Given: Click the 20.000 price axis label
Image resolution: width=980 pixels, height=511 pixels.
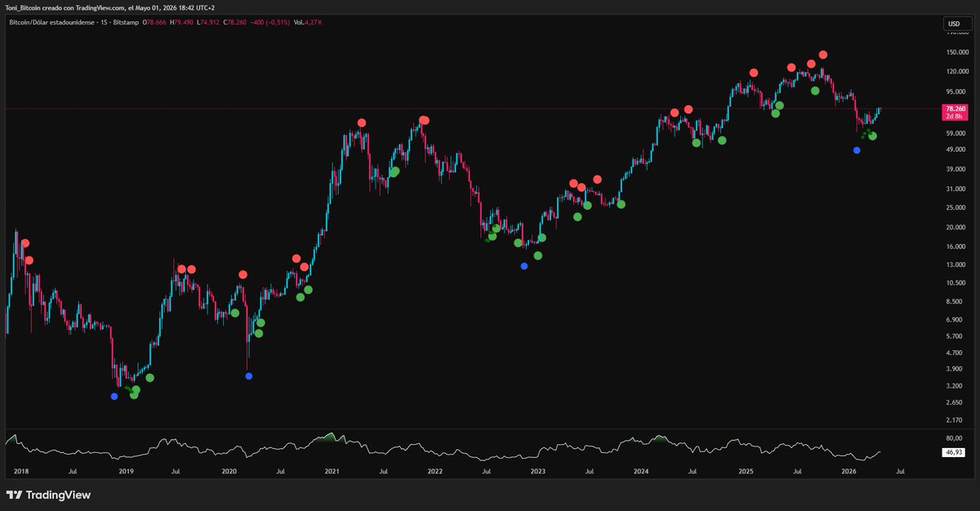Looking at the screenshot, I should [x=955, y=227].
